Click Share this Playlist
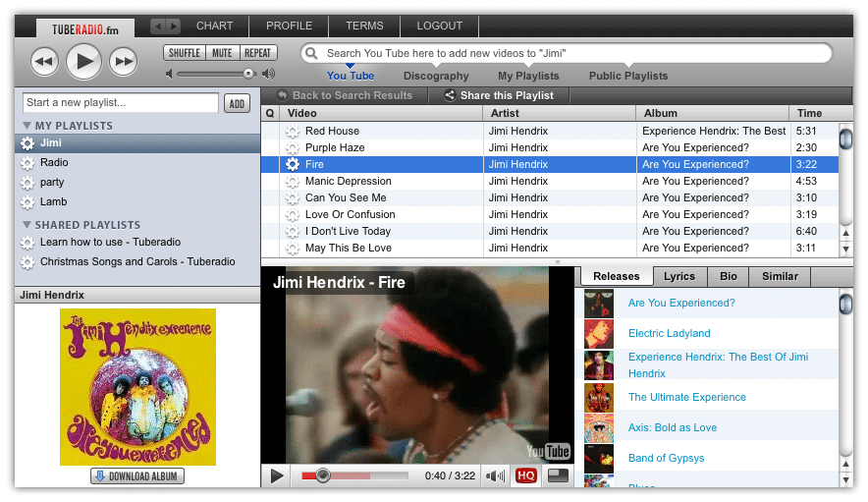This screenshot has height=502, width=868. 499,95
